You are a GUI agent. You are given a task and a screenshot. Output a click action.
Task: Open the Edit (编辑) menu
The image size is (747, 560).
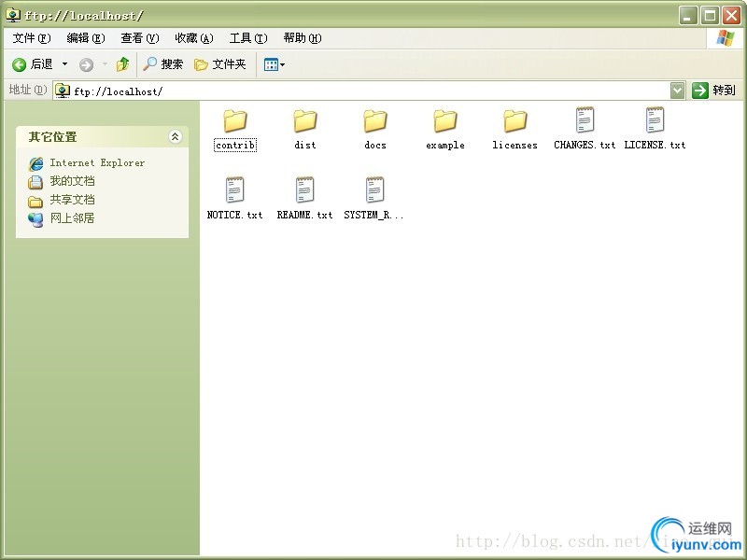(86, 38)
